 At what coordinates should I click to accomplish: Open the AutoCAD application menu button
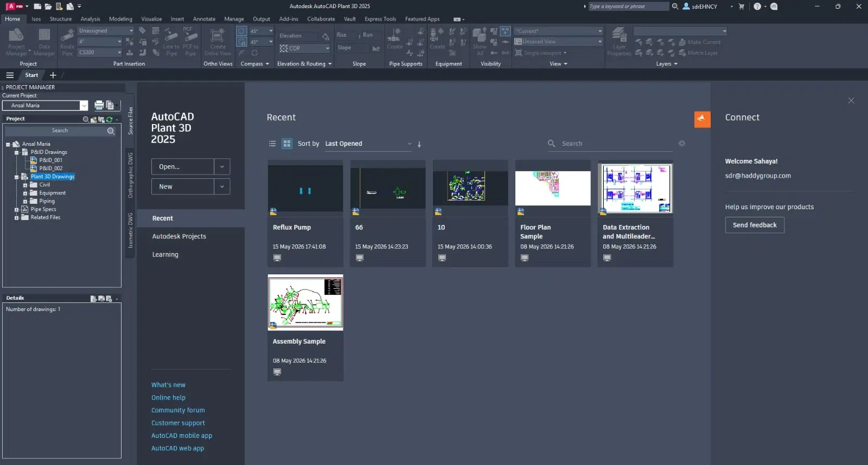17,7
